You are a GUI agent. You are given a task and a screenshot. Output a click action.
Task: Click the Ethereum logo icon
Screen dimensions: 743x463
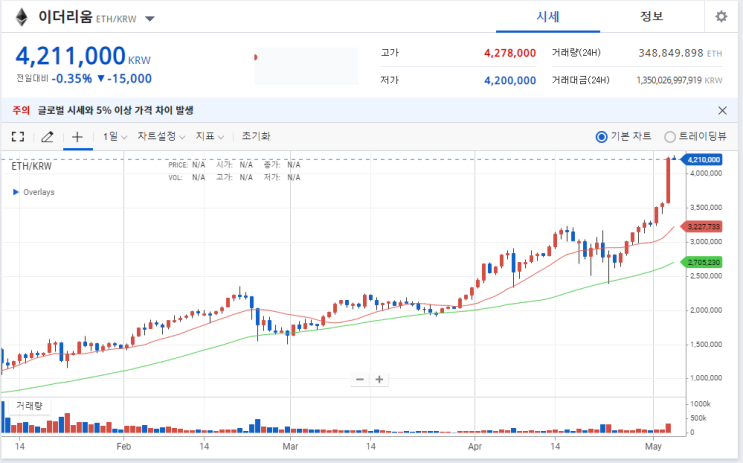point(21,18)
